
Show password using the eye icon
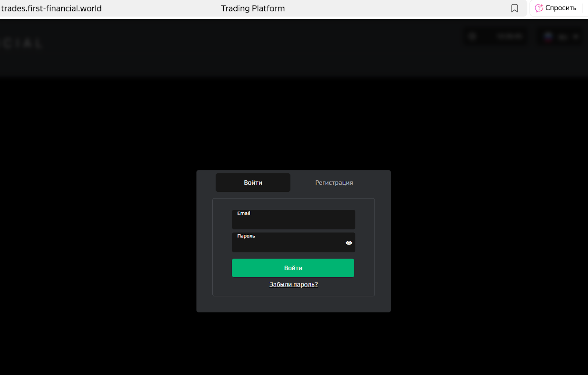tap(349, 243)
